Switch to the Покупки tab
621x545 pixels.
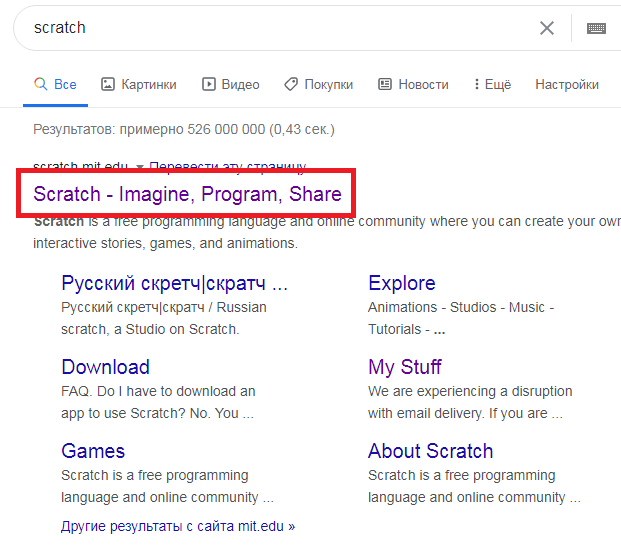pos(318,84)
